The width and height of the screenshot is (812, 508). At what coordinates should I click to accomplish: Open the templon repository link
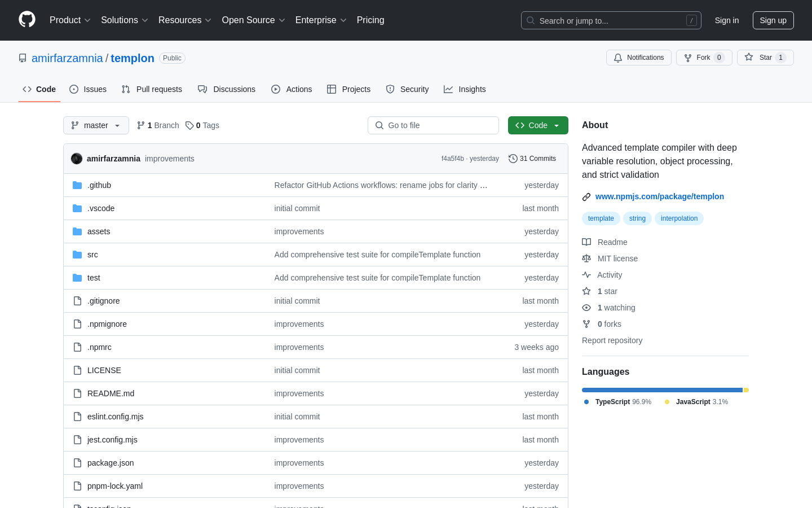(x=133, y=58)
